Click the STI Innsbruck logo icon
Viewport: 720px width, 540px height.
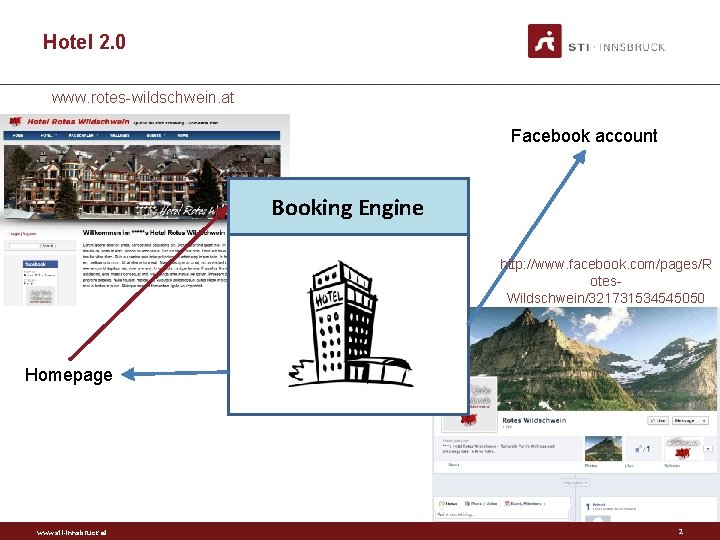click(x=545, y=41)
